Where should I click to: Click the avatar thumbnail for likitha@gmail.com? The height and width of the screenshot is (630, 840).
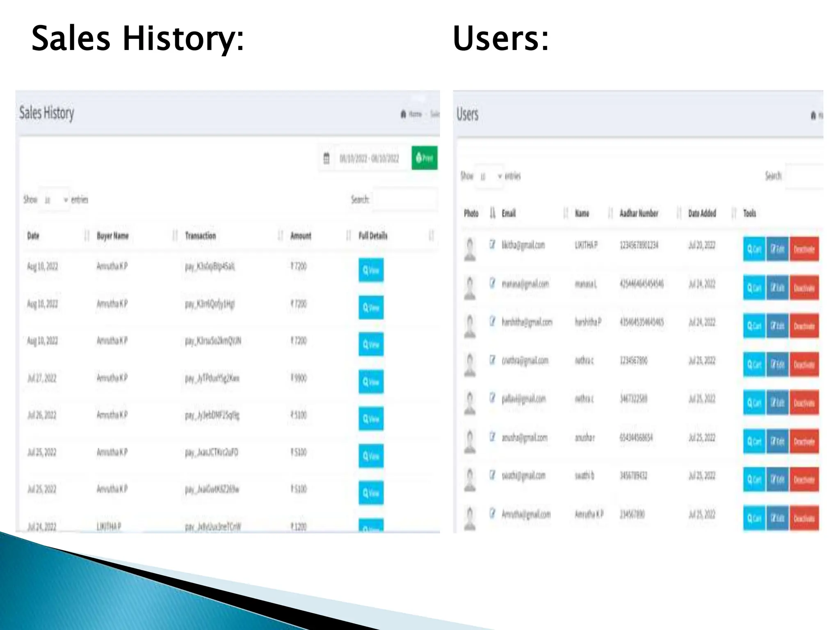470,249
